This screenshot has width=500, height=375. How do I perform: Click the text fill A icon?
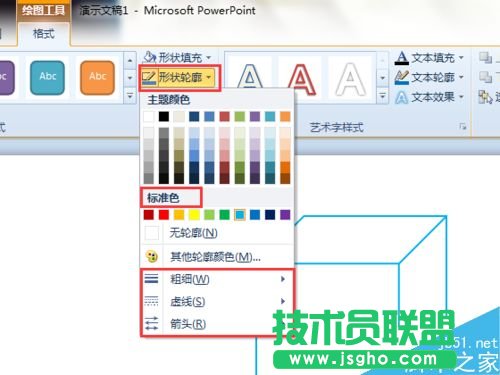click(x=402, y=58)
